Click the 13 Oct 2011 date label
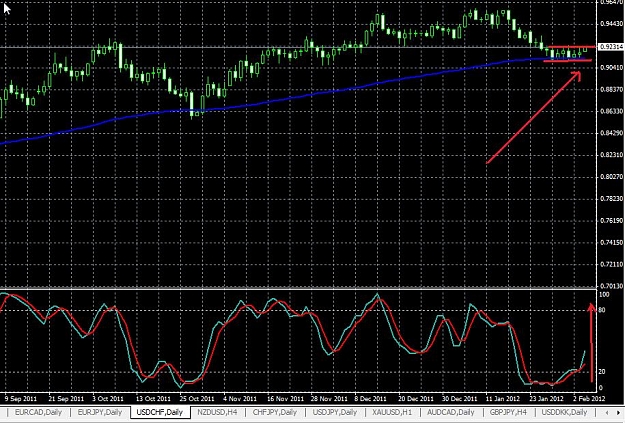 point(153,398)
